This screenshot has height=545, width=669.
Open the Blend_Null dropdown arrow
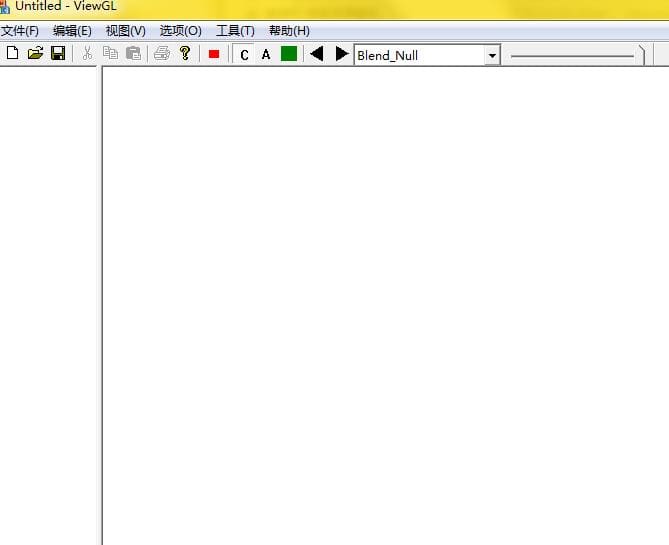[x=492, y=55]
